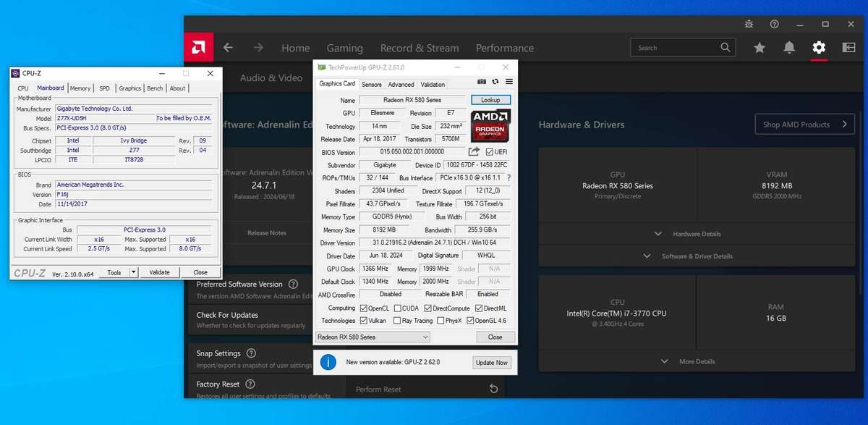This screenshot has height=425, width=868.
Task: Click the Update Now button
Action: pyautogui.click(x=491, y=362)
